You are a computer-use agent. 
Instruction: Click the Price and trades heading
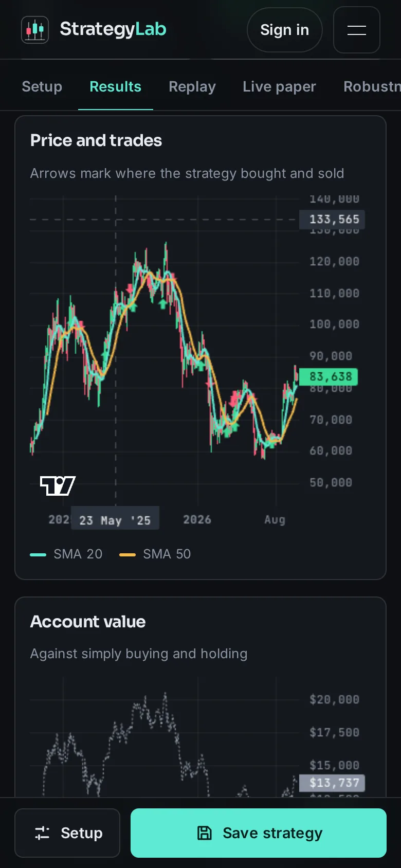coord(96,140)
